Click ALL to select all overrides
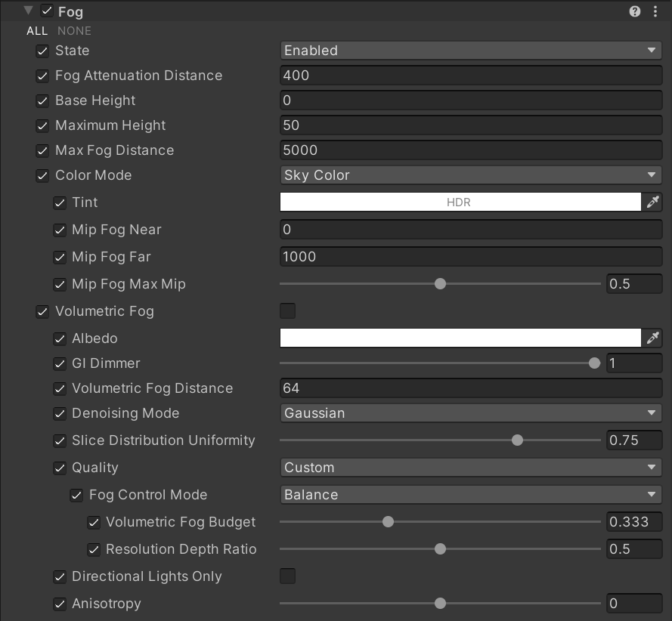 pyautogui.click(x=37, y=31)
